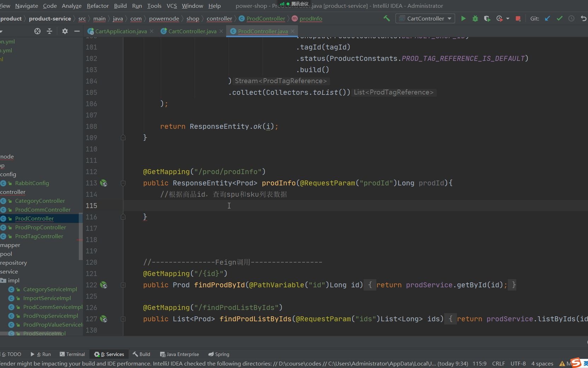Click the rollback undo arrow icon
The height and width of the screenshot is (368, 588).
point(583,18)
